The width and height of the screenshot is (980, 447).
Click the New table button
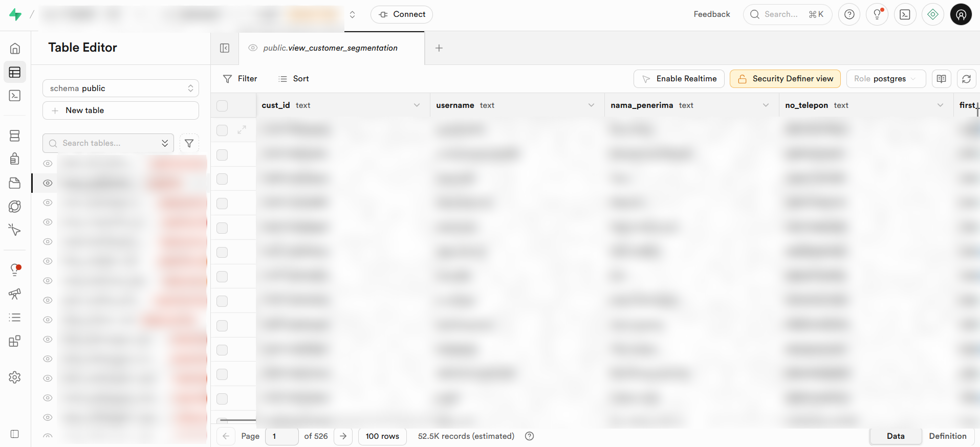[x=121, y=110]
